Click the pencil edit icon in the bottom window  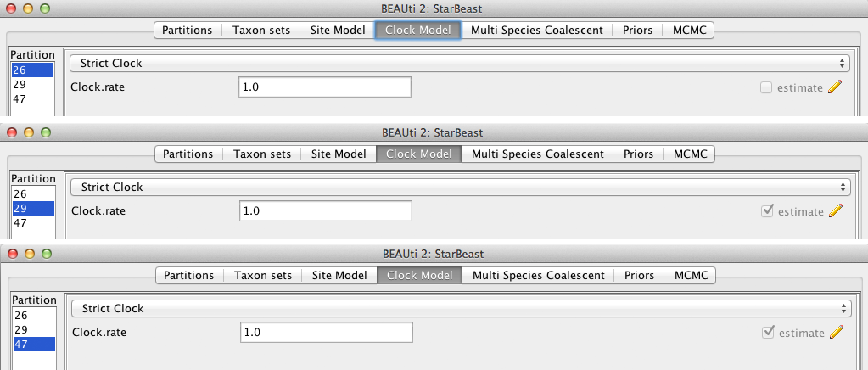837,333
